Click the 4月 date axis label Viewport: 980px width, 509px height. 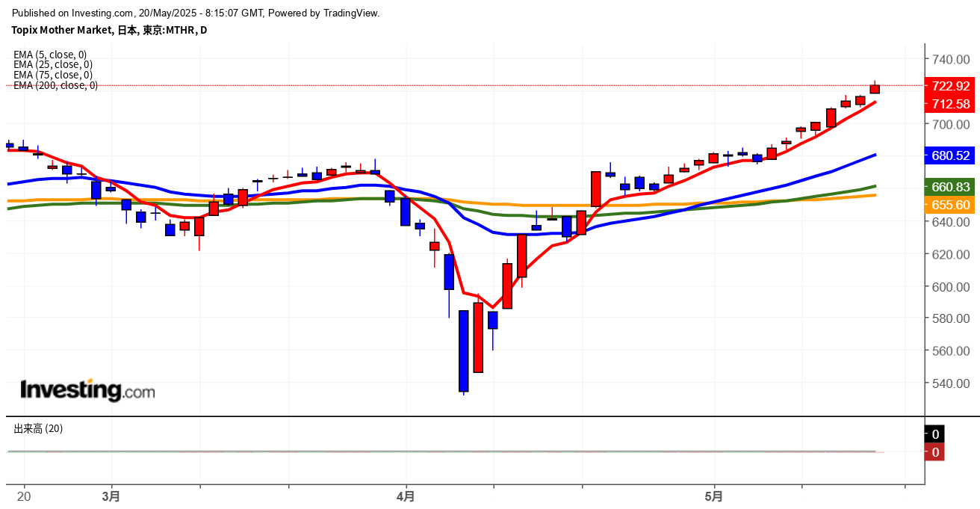(x=406, y=496)
